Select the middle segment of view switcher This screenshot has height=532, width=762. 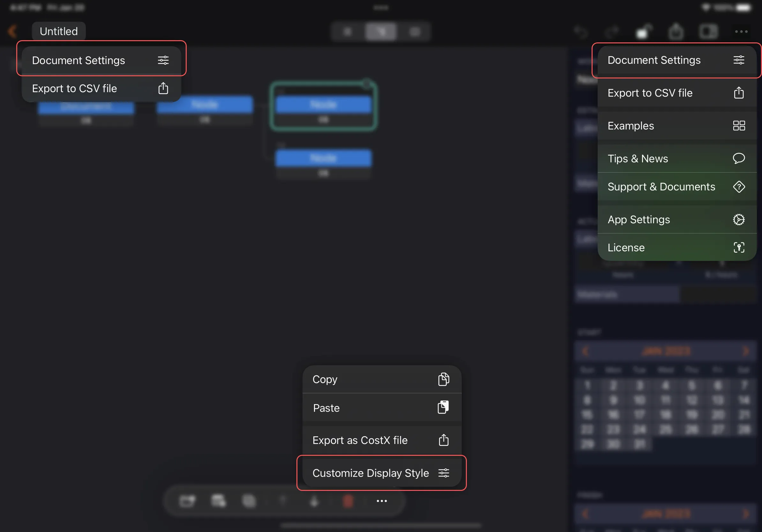click(x=381, y=32)
